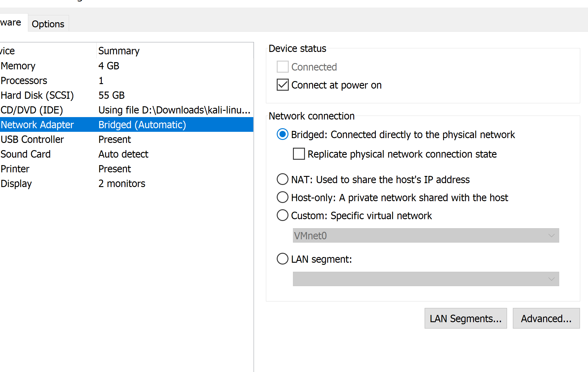Open the LAN segment dropdown
Image resolution: width=588 pixels, height=372 pixels.
[426, 279]
